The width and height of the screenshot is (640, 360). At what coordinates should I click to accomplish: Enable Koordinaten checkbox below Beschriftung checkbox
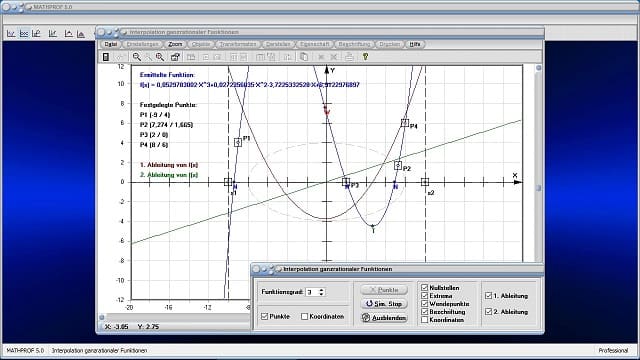tap(424, 320)
